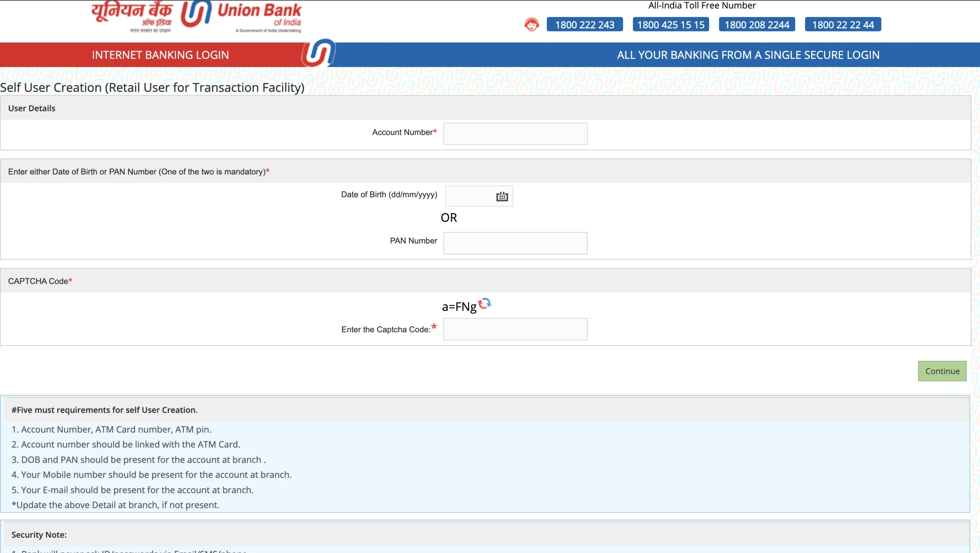The height and width of the screenshot is (553, 980).
Task: Click the Date of Birth text box
Action: (471, 196)
